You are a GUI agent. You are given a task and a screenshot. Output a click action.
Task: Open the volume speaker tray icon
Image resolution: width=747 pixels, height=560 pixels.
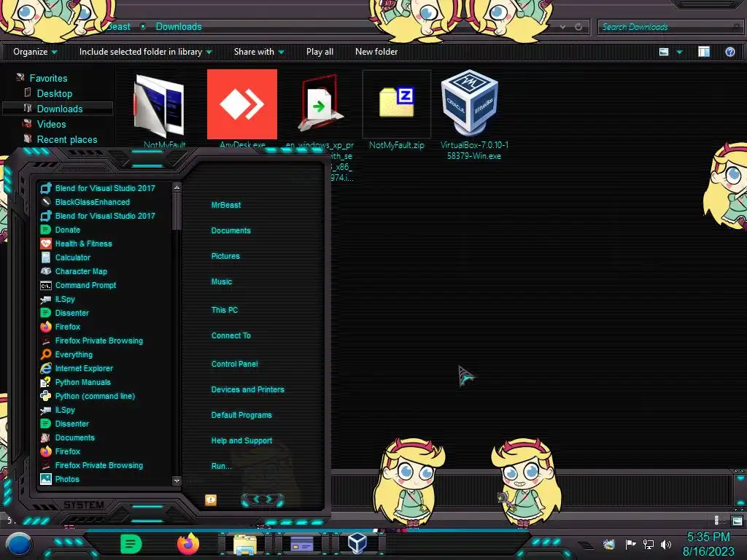pos(666,544)
